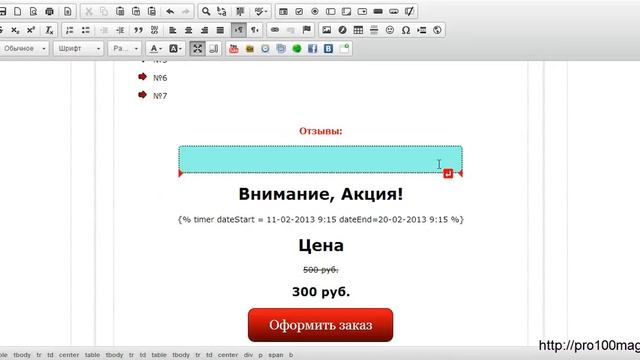This screenshot has height=360, width=640.
Task: Click the Remove Format icon
Action: click(x=49, y=30)
